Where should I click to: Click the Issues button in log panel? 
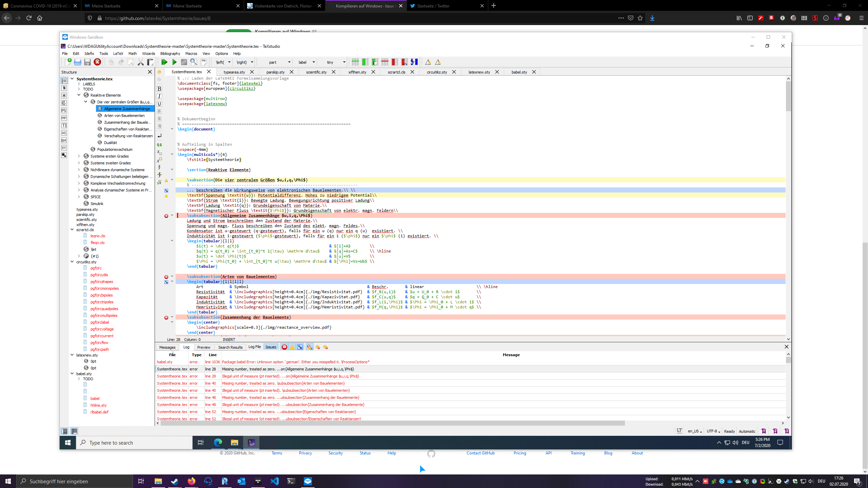pos(271,347)
